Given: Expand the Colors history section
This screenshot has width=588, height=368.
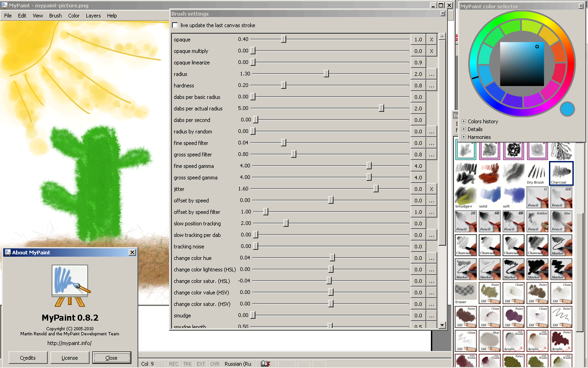Looking at the screenshot, I should click(x=464, y=121).
